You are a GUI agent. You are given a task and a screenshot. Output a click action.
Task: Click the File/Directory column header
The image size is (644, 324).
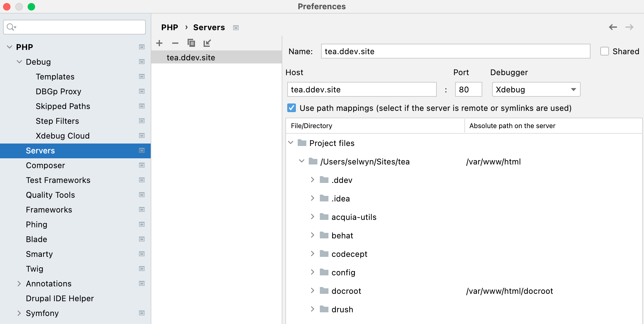[375, 126]
